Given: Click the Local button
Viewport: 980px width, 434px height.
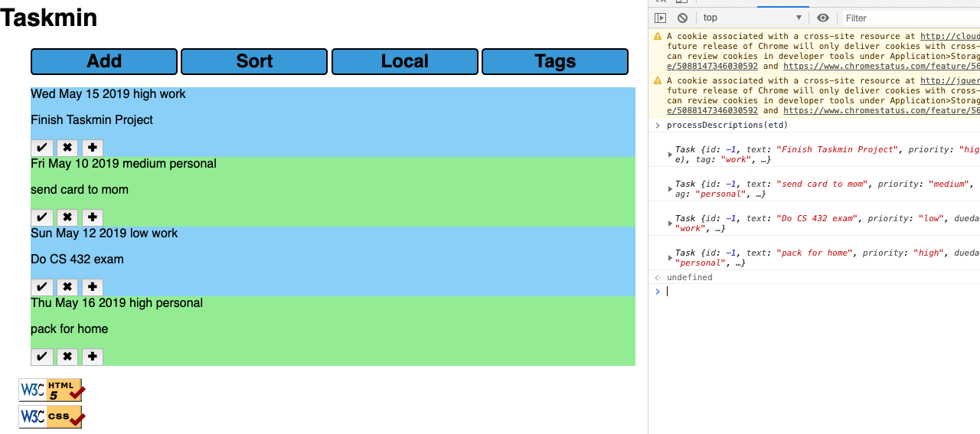Looking at the screenshot, I should pos(405,61).
